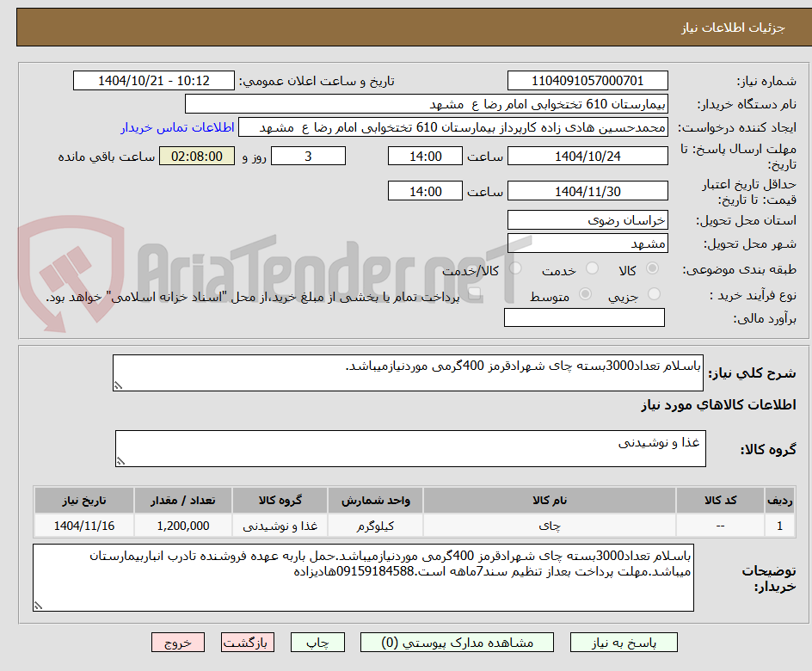Screen dimensions: 812x671
Task: Click the پاسخ به نیاز button
Action: point(624,643)
